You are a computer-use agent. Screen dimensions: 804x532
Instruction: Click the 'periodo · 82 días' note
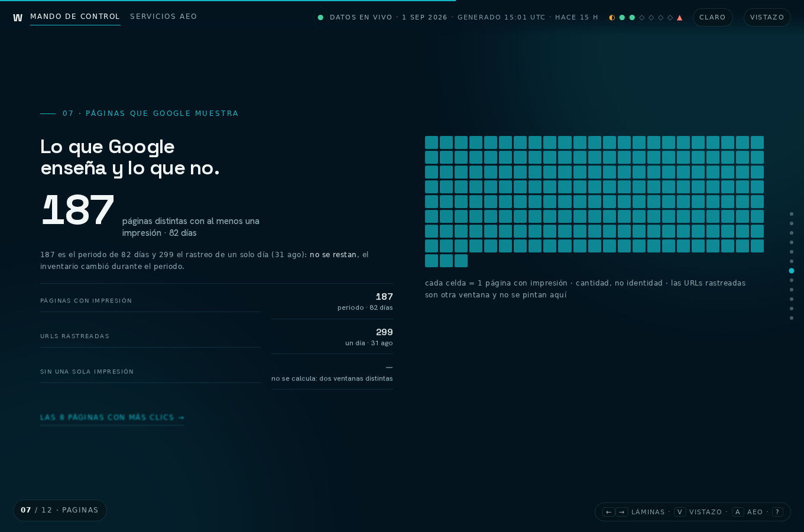pyautogui.click(x=365, y=307)
